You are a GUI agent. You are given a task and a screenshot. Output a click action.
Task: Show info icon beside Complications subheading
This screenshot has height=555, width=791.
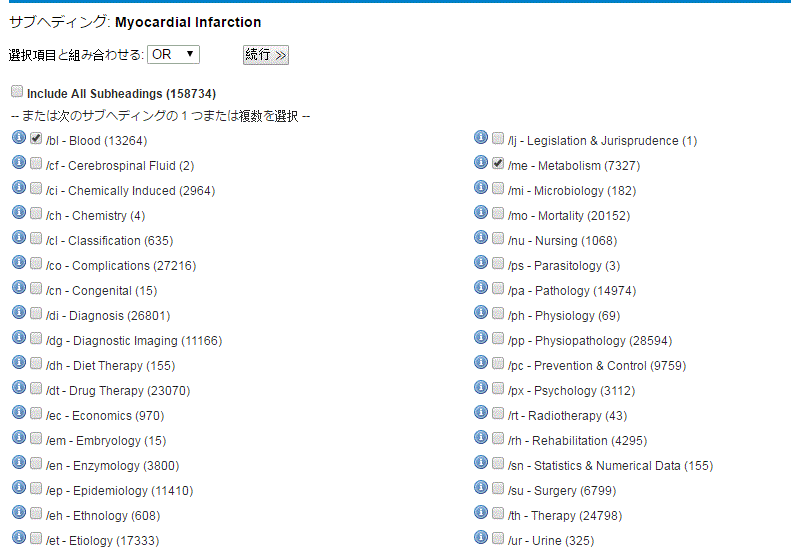[19, 262]
